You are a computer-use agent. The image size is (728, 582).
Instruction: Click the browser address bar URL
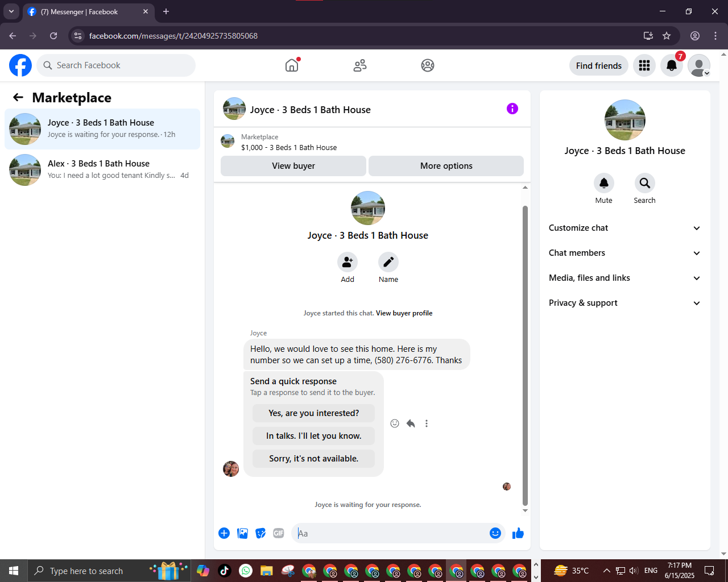173,36
